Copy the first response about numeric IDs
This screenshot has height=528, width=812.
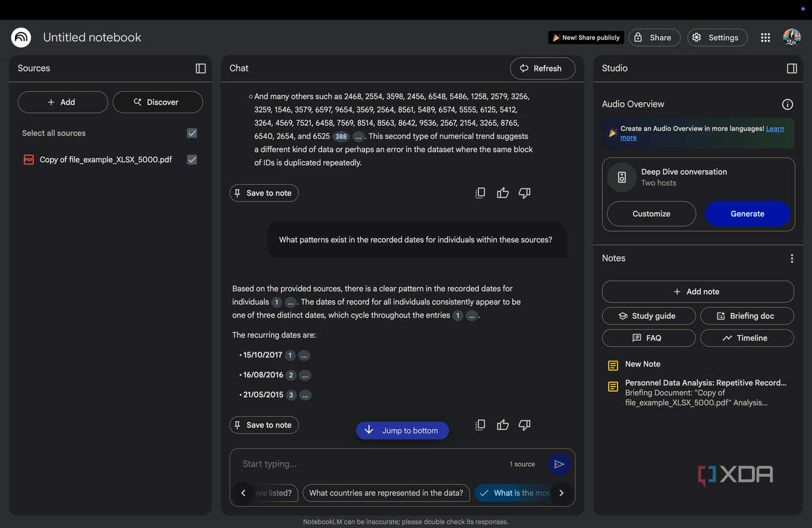(480, 193)
